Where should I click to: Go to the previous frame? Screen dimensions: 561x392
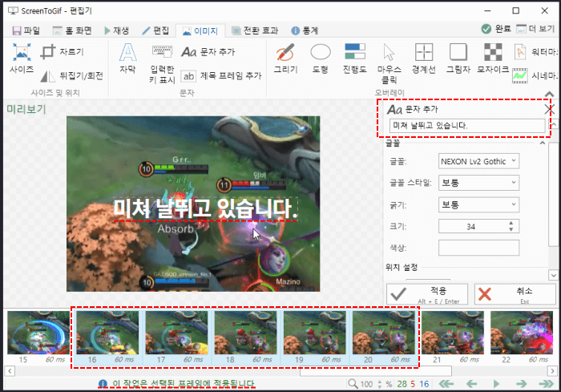[471, 384]
